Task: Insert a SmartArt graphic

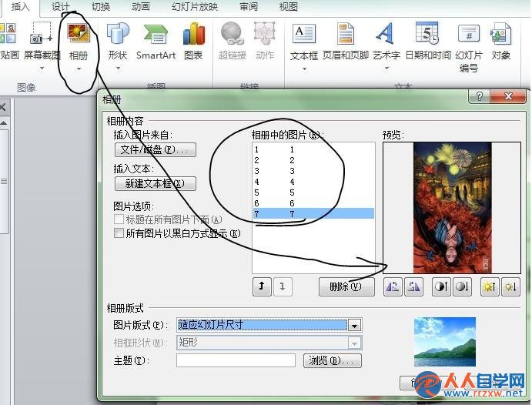Action: pos(156,42)
